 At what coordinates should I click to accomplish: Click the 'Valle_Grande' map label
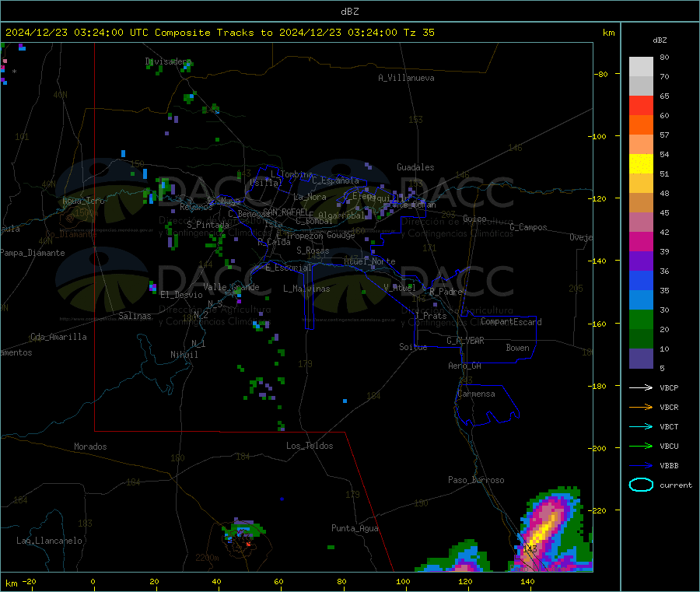pos(231,287)
